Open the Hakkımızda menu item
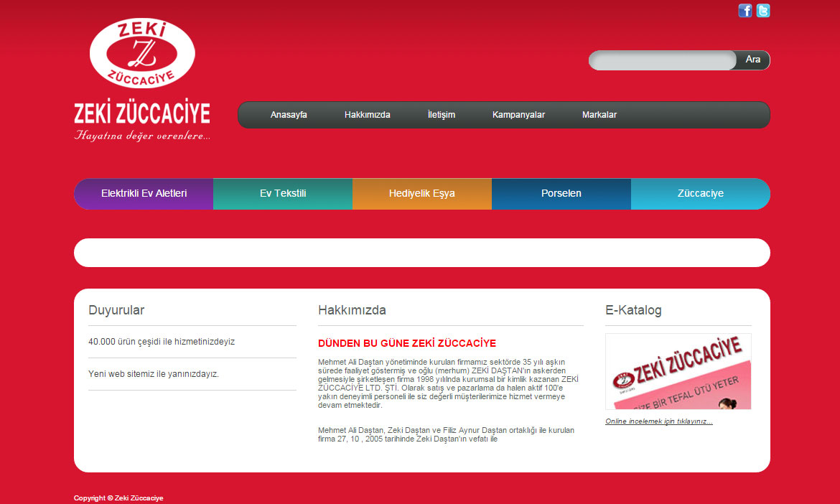The height and width of the screenshot is (504, 840). [368, 115]
